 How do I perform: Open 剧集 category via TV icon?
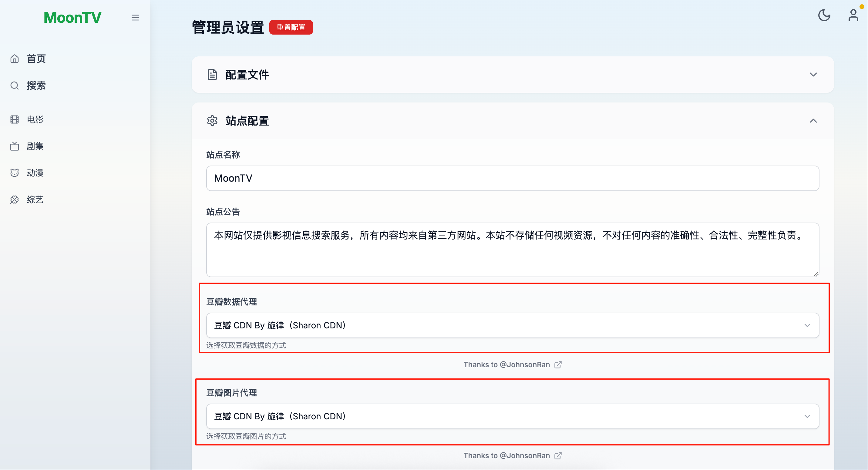[15, 146]
